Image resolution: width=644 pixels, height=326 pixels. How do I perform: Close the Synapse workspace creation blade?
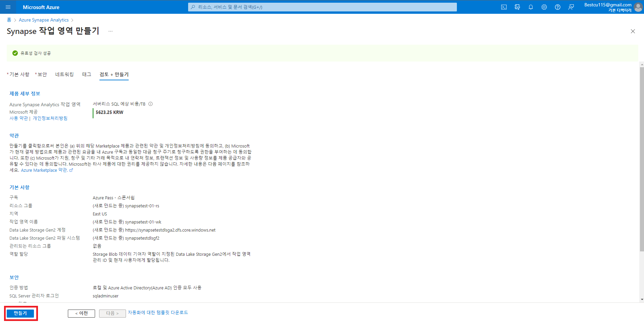pos(633,31)
